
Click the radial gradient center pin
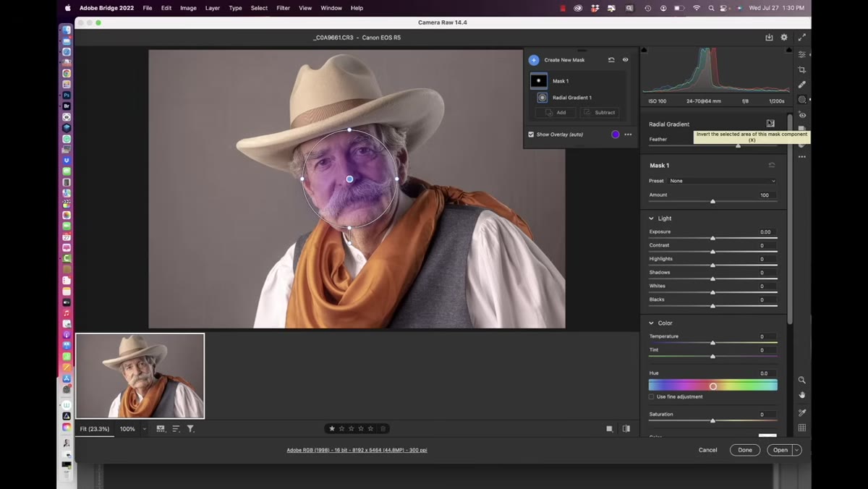coord(349,179)
